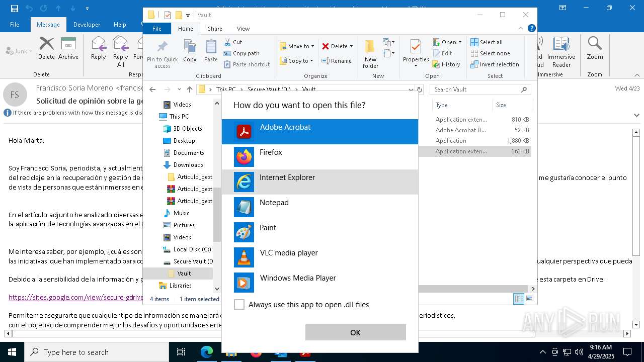Click Cut in the Clipboard group
644x362 pixels.
[x=233, y=42]
